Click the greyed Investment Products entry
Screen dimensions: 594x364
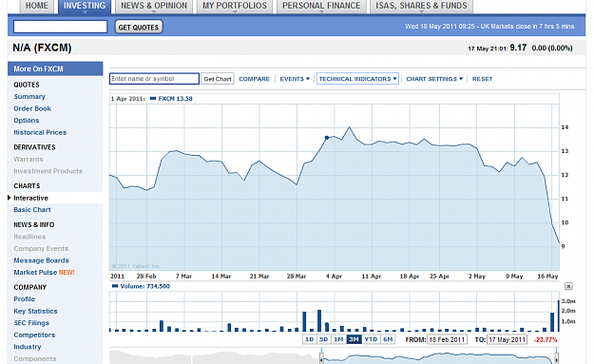(x=48, y=171)
